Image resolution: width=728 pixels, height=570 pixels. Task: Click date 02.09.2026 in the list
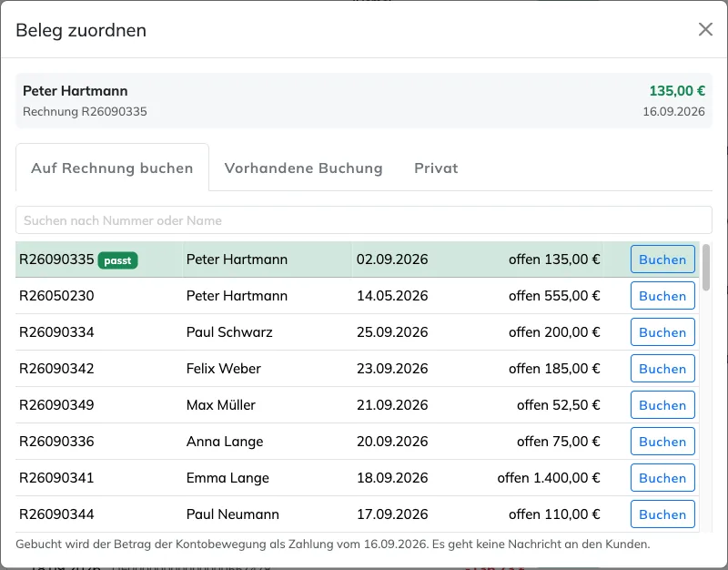tap(392, 260)
